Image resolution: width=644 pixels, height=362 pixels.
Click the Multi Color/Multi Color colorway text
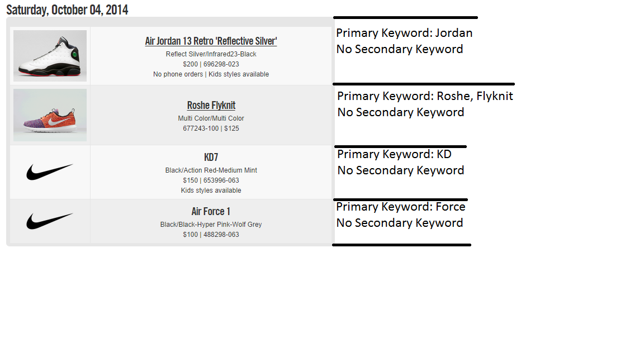click(x=211, y=118)
